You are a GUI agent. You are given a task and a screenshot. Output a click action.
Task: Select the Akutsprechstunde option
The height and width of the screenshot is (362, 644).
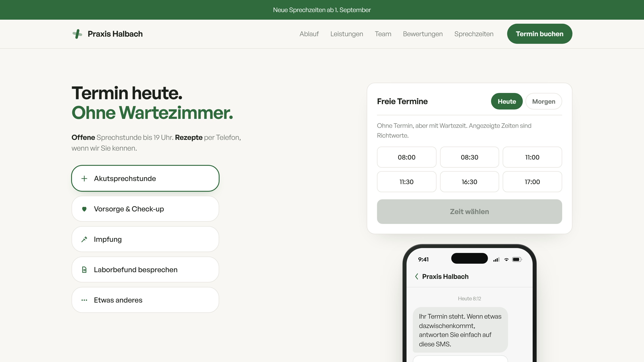click(145, 178)
